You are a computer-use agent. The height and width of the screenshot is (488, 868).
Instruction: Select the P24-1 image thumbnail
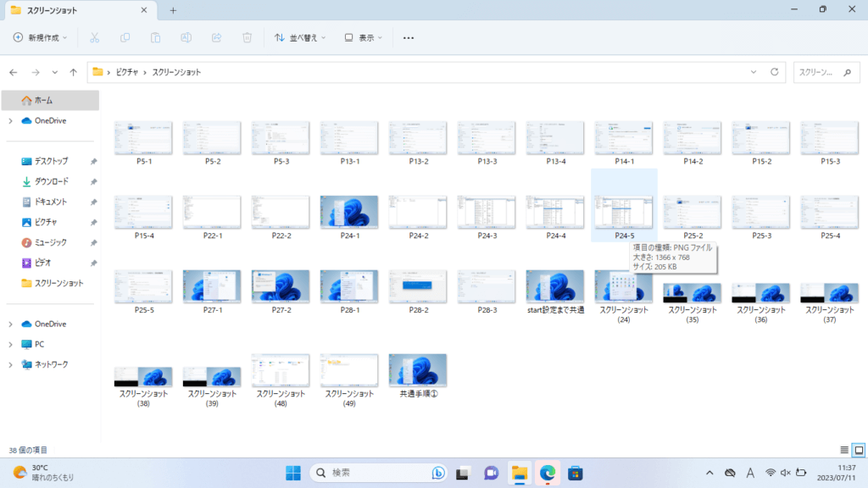[349, 212]
